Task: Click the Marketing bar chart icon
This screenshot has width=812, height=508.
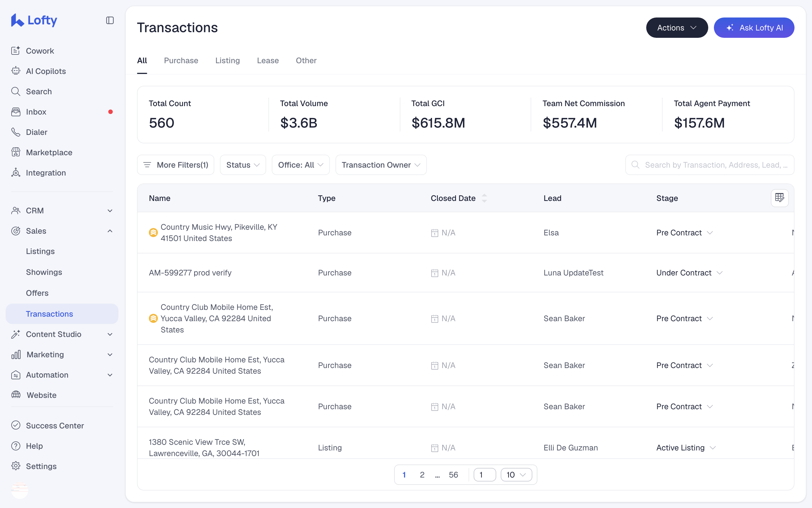Action: coord(16,354)
